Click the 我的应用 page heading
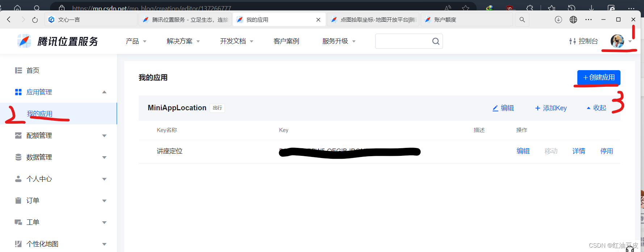Viewport: 644px width, 252px height. click(x=153, y=78)
